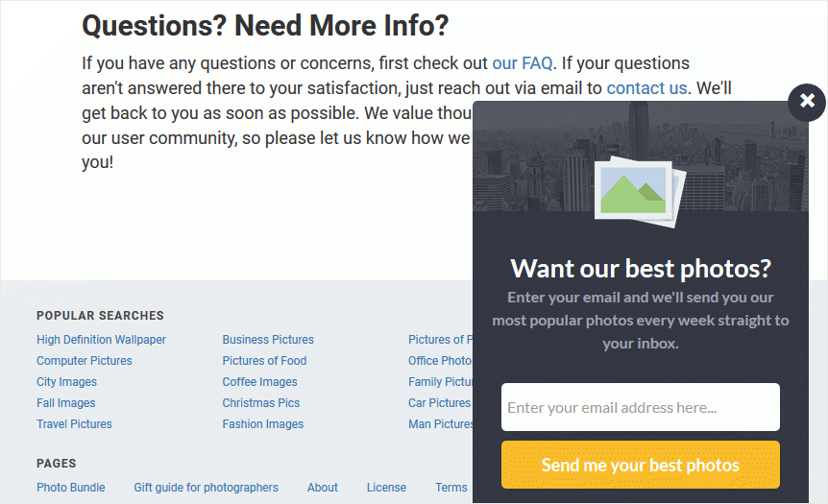The image size is (828, 504).
Task: Open the Fashion Images link
Action: tap(262, 423)
